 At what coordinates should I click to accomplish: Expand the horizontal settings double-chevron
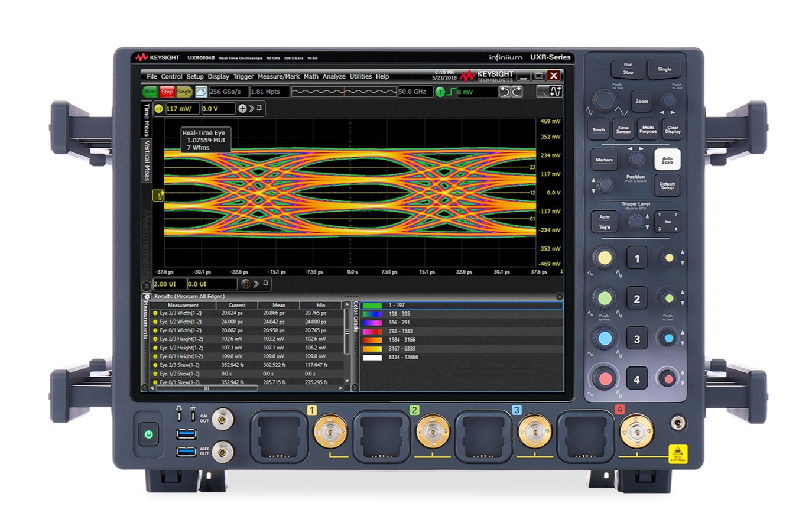coord(255,285)
